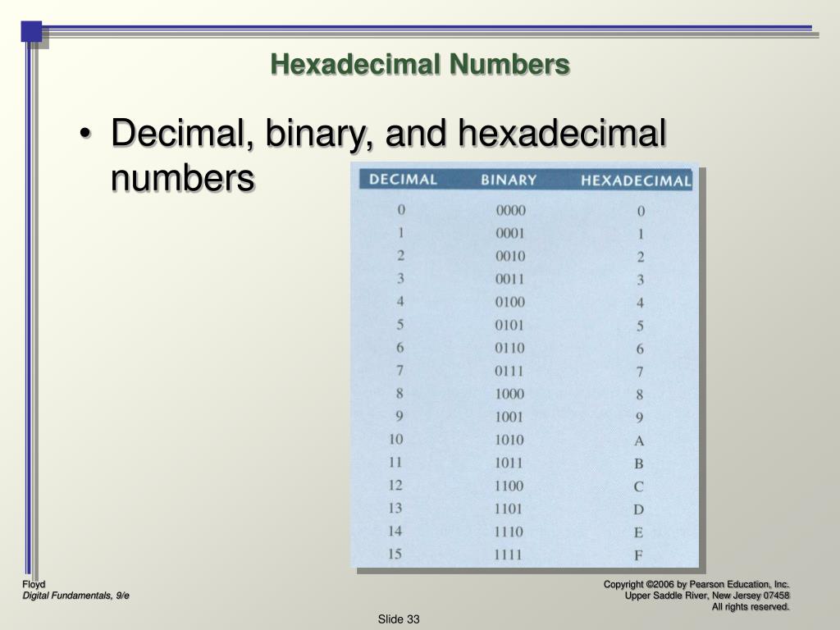The height and width of the screenshot is (630, 840).
Task: Click hexadecimal digit C
Action: 638,487
